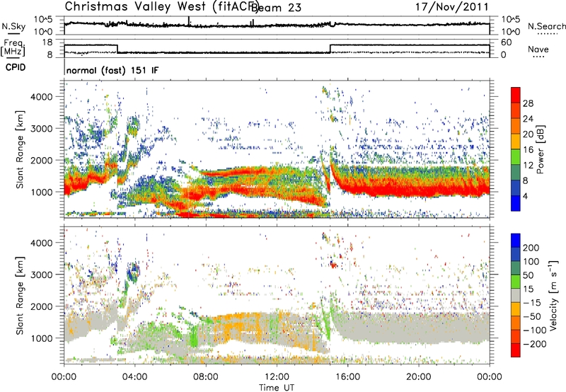566x392 pixels.
Task: Click the red swatch topping the Power colorbar
Action: coord(516,96)
